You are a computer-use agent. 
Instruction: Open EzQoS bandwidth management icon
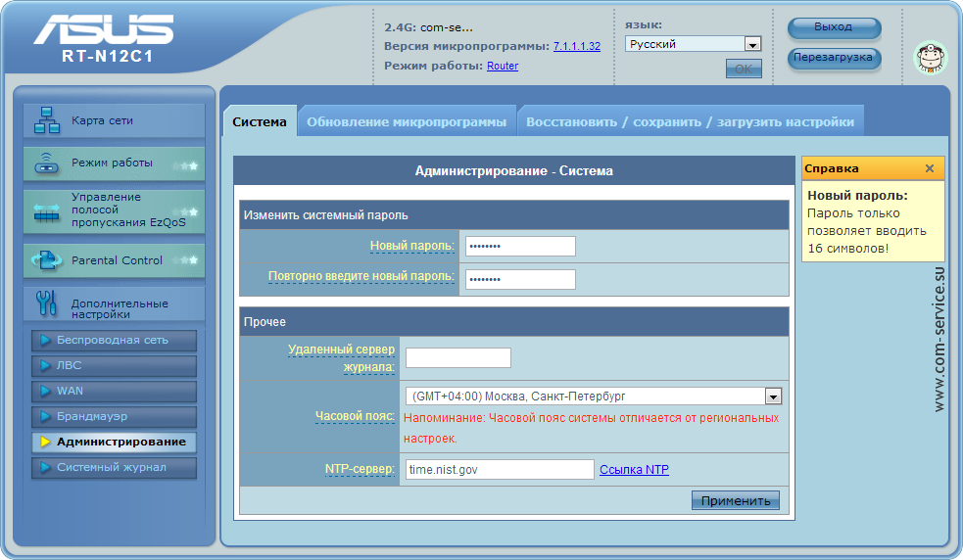pyautogui.click(x=47, y=211)
